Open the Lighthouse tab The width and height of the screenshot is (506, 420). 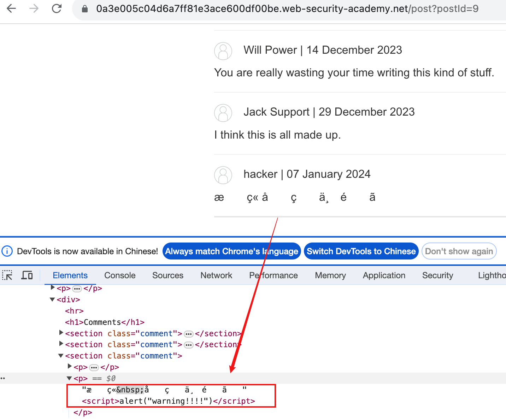click(x=492, y=275)
